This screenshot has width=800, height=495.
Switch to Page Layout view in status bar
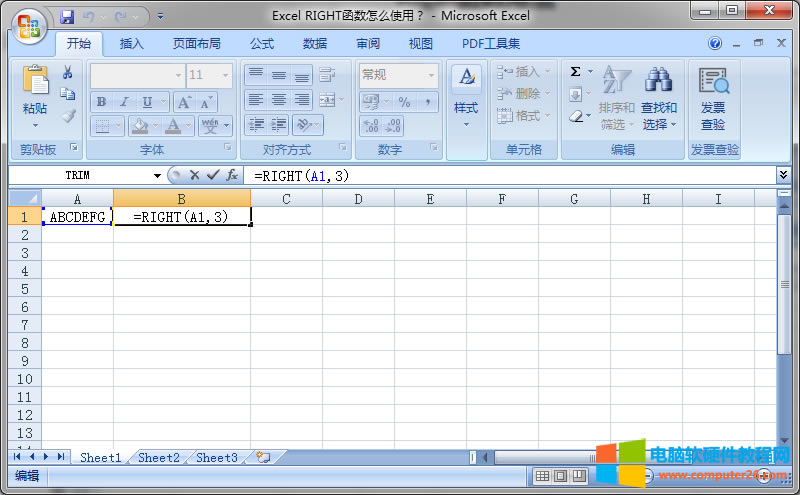click(x=561, y=476)
